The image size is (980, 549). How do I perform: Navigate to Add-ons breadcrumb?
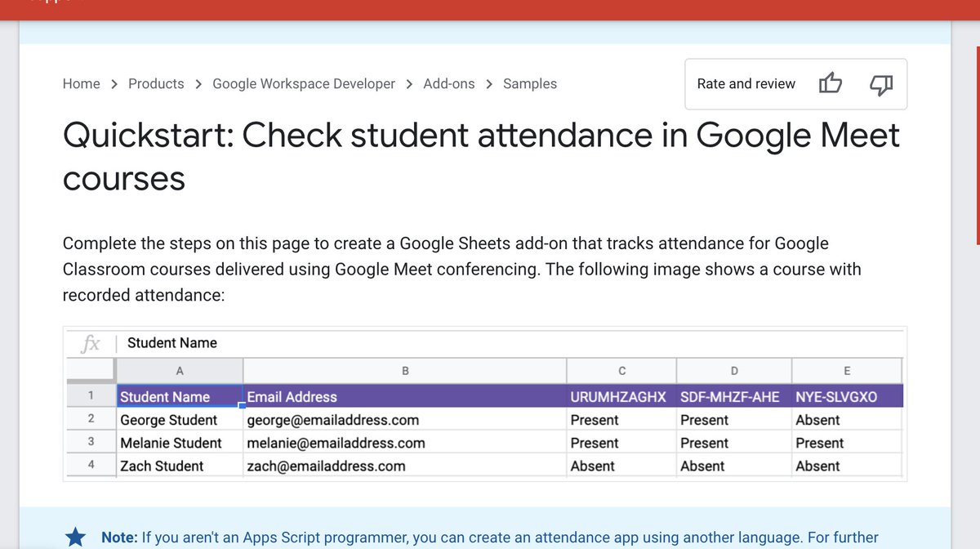[449, 83]
